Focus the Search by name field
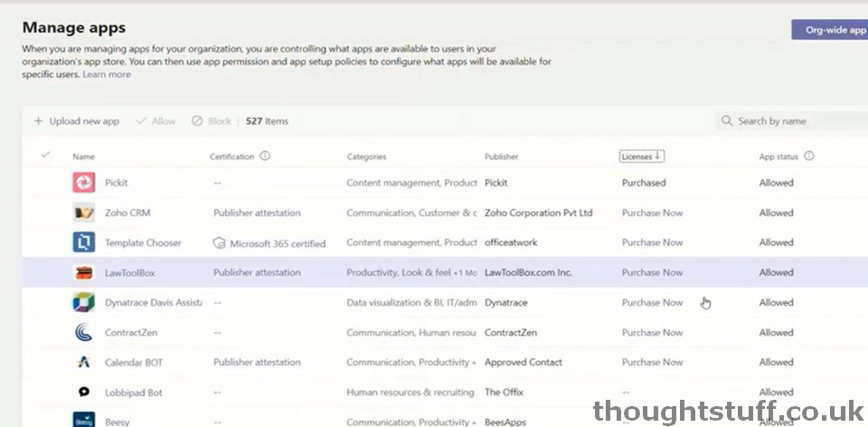Screen dimensions: 868x427 [x=792, y=120]
